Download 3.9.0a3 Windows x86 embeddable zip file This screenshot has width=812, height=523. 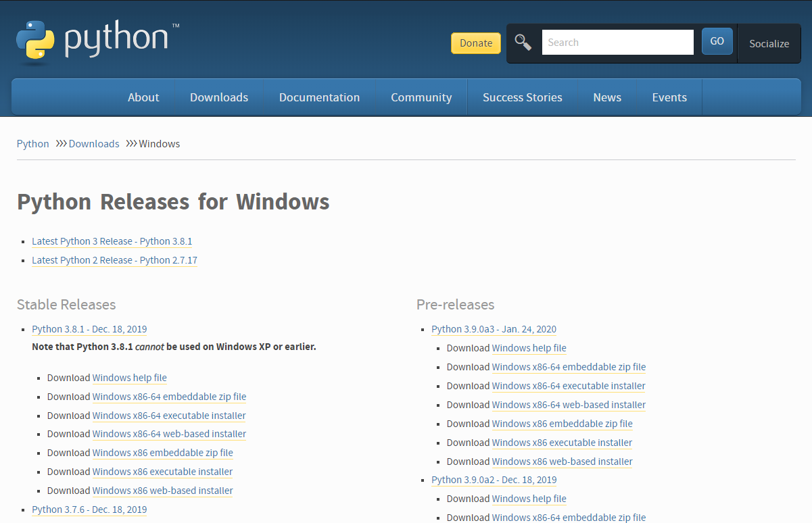(563, 424)
